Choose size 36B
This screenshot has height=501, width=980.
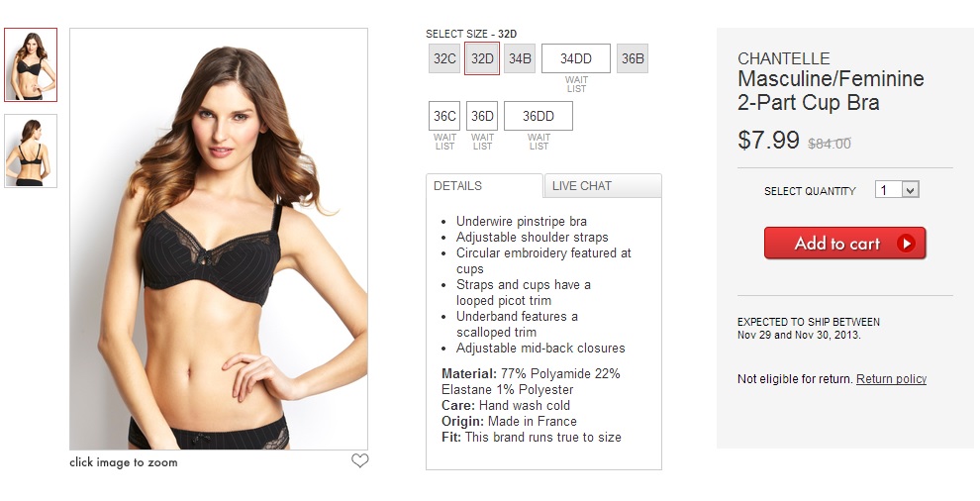(633, 58)
